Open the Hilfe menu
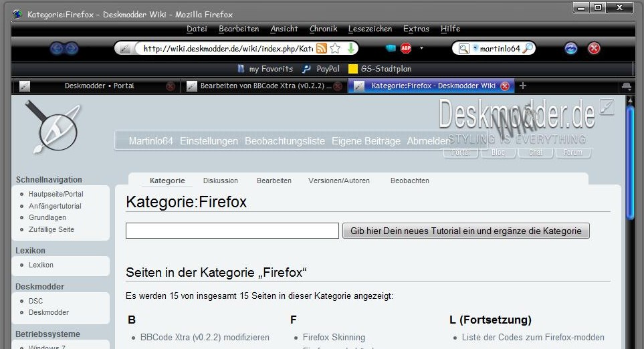Viewport: 644px width, 349px height. (450, 29)
